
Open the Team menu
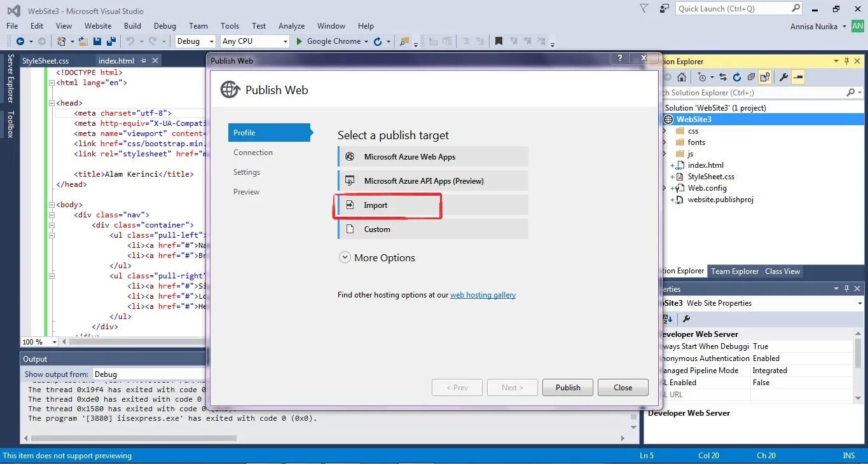[x=198, y=25]
